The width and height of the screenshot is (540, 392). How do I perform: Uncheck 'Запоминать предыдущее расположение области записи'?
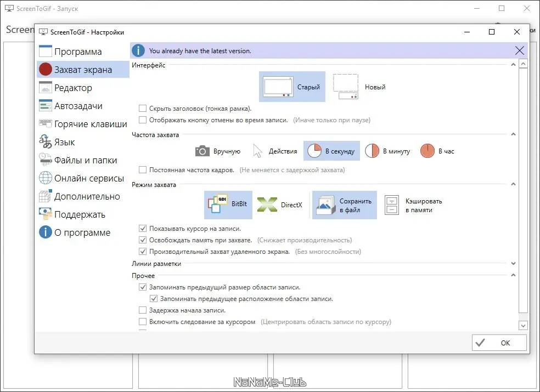click(154, 299)
